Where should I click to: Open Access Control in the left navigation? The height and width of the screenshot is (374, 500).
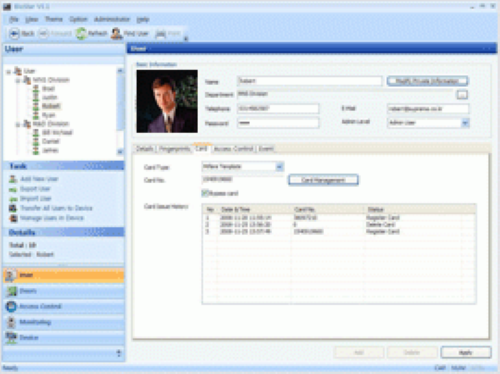(63, 306)
